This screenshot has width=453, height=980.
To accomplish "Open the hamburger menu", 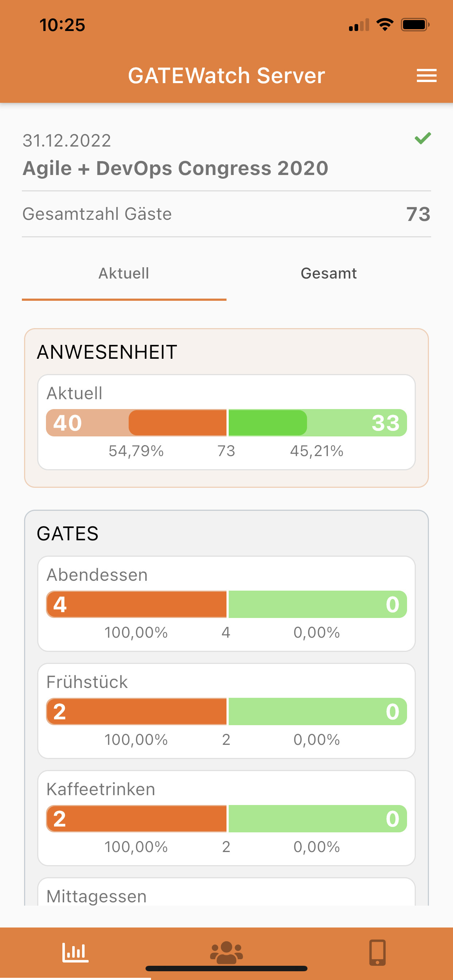I will [x=426, y=75].
